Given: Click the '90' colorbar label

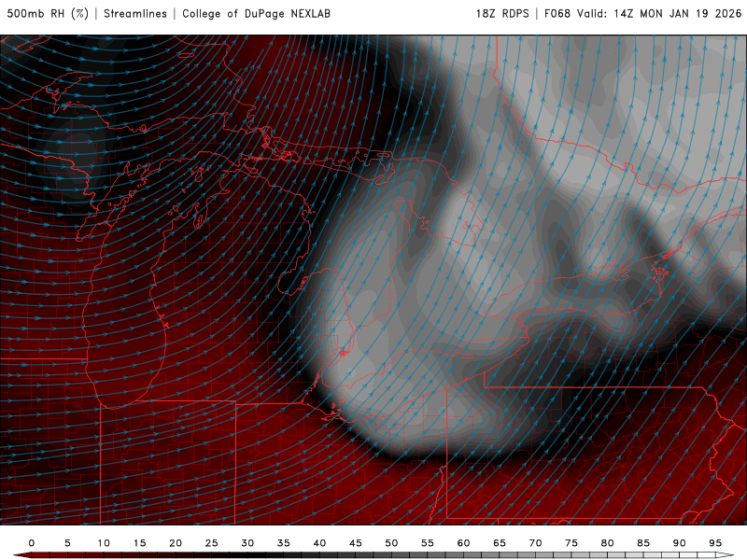Looking at the screenshot, I should (x=680, y=543).
